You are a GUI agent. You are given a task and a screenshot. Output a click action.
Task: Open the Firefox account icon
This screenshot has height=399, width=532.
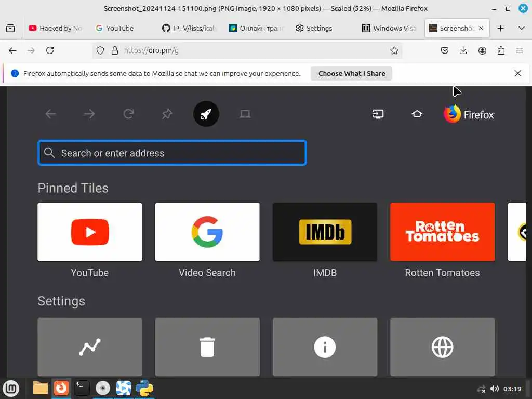(482, 50)
